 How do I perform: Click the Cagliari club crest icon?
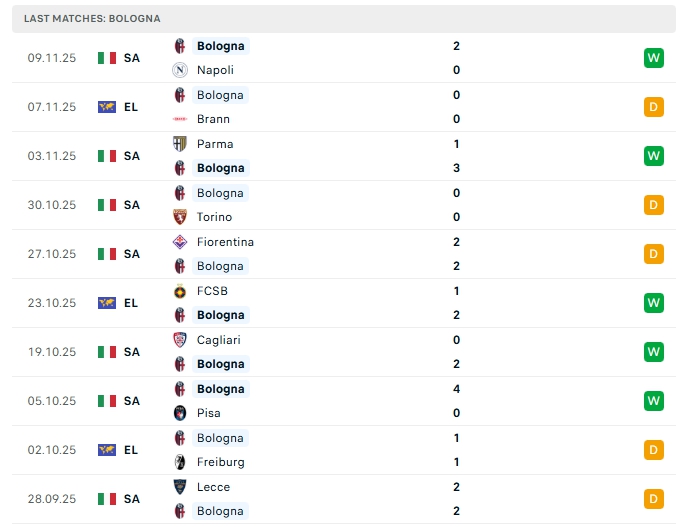pos(180,340)
